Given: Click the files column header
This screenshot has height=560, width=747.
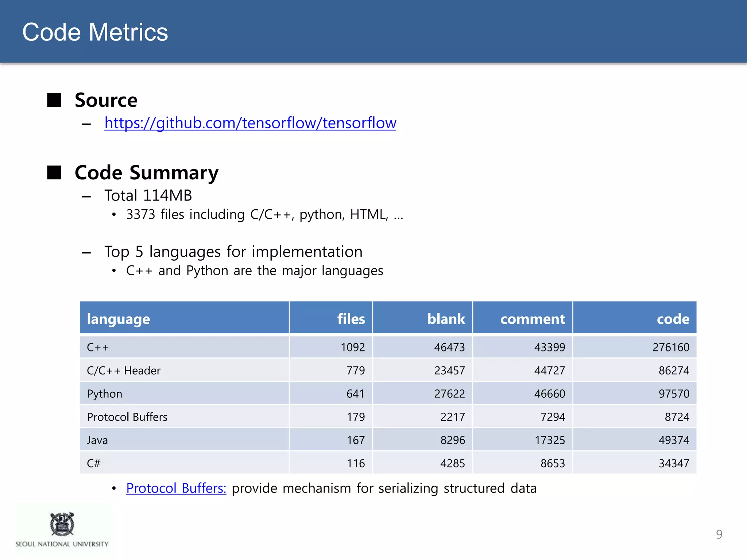Looking at the screenshot, I should coord(351,319).
